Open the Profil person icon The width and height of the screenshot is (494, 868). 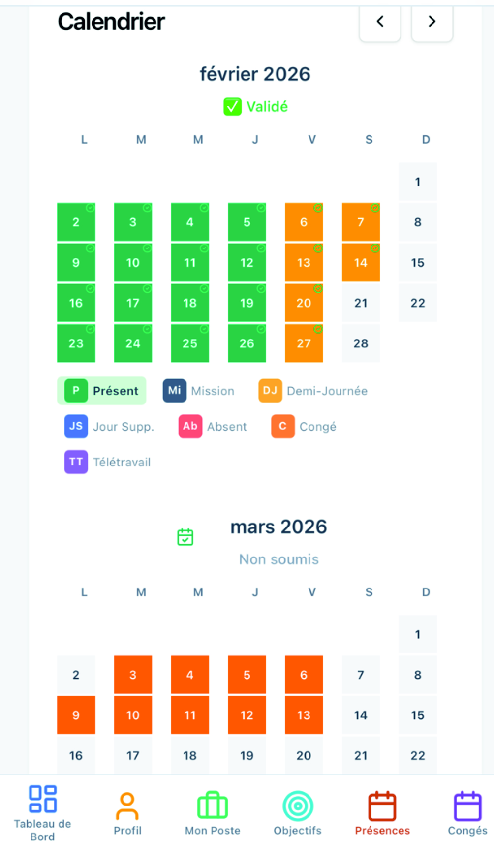click(127, 806)
